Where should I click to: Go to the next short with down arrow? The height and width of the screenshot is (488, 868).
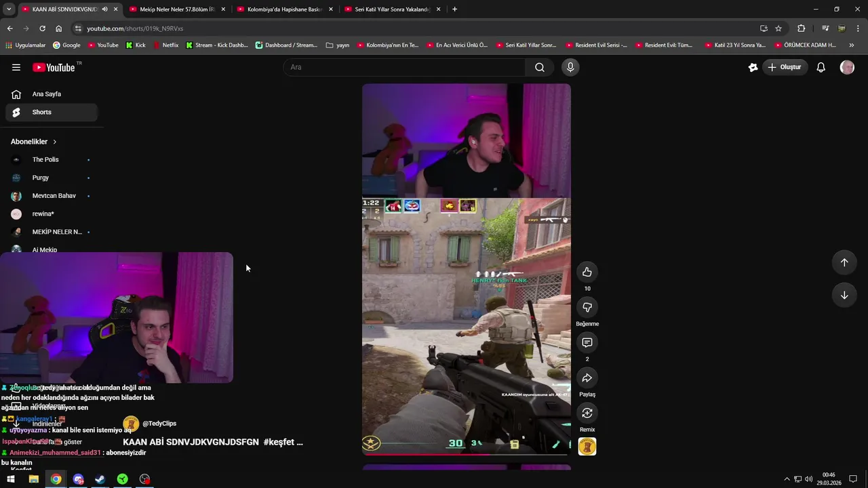pyautogui.click(x=844, y=295)
